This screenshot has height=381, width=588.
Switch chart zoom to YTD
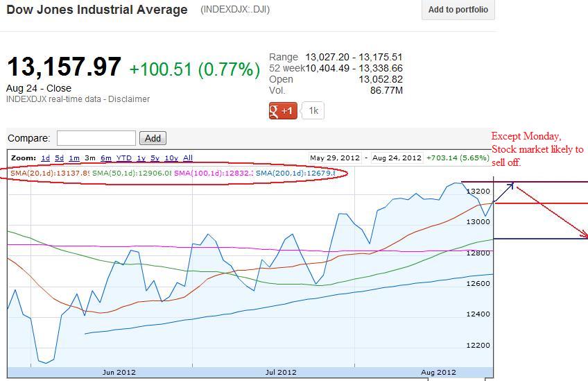point(124,158)
